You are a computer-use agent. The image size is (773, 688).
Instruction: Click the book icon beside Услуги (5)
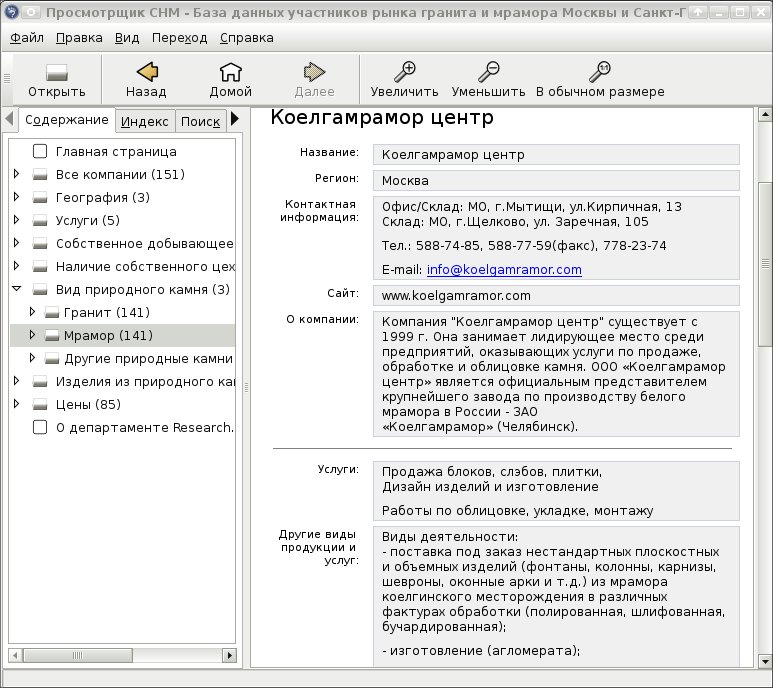[x=40, y=221]
